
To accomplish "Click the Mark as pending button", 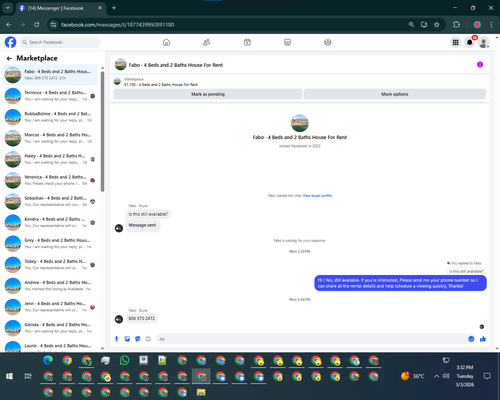I will [208, 94].
